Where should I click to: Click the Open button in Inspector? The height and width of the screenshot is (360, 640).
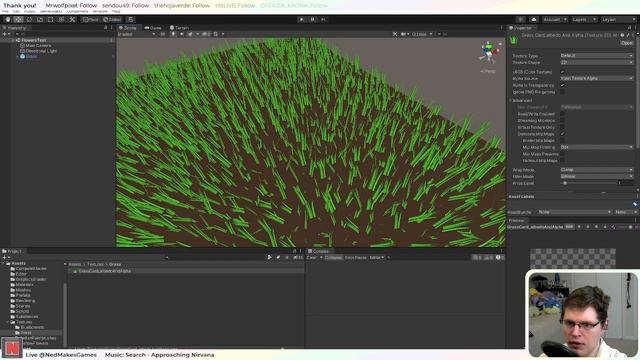pos(627,43)
